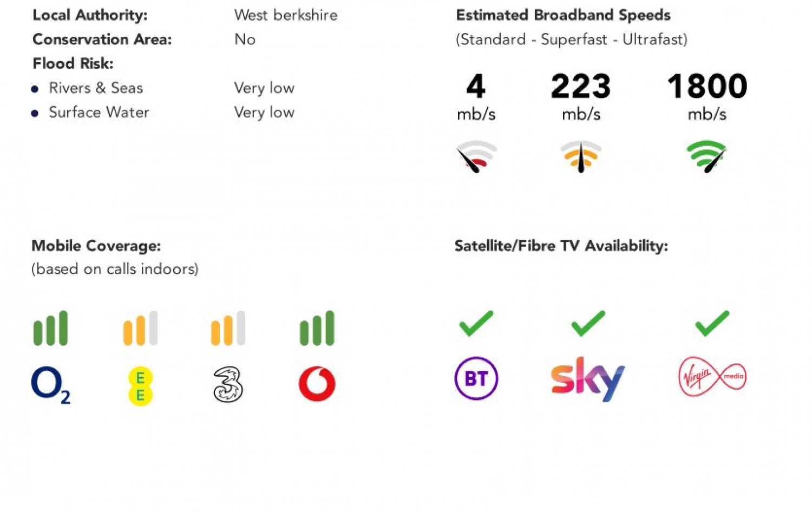Click the green checkmark above Virgin Media
This screenshot has width=812, height=512.
click(712, 324)
